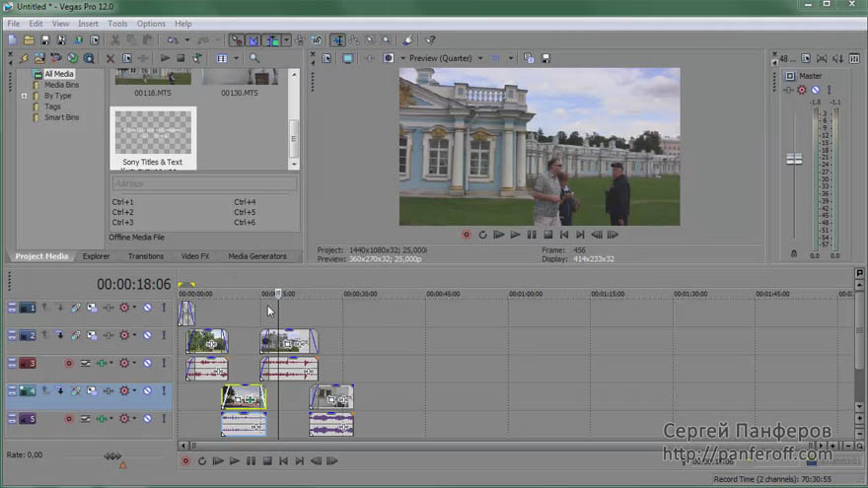Viewport: 868px width, 488px height.
Task: Click Track FX icon on track 2
Action: tap(108, 335)
